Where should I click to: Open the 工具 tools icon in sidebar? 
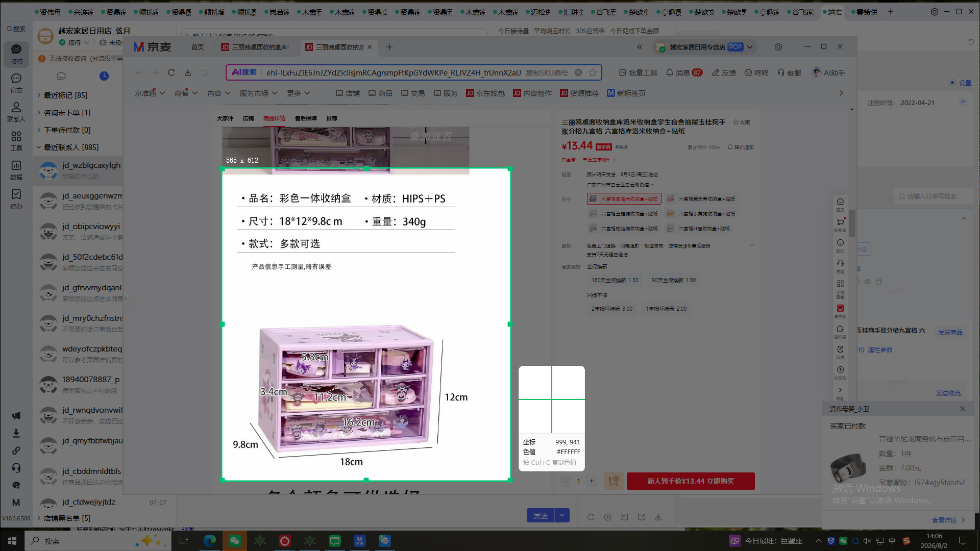pos(16,141)
